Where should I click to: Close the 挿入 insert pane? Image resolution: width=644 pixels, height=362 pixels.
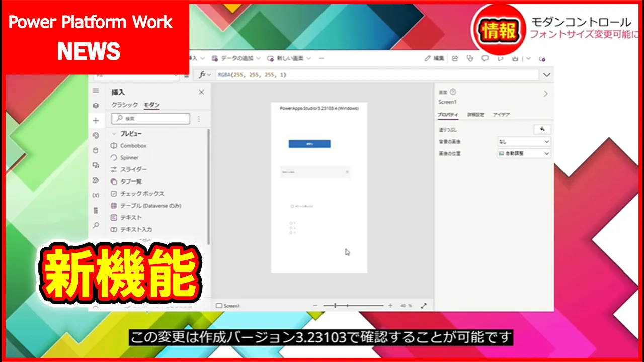pyautogui.click(x=201, y=92)
